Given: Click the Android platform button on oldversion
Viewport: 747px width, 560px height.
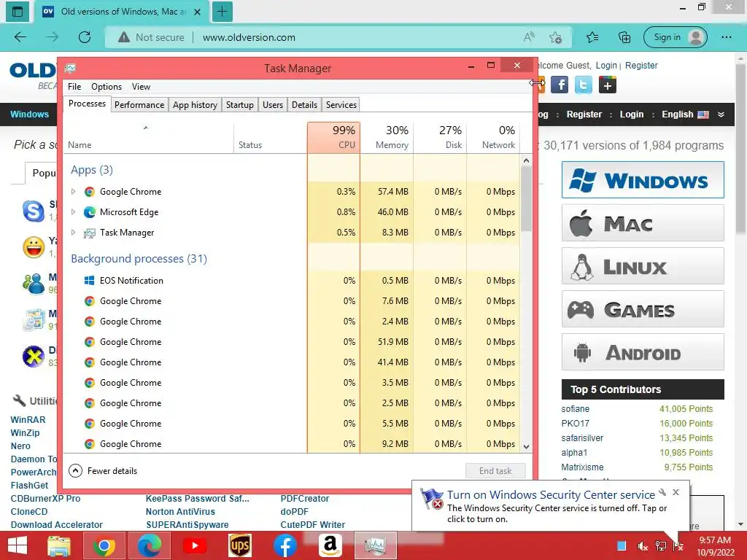Looking at the screenshot, I should (643, 352).
